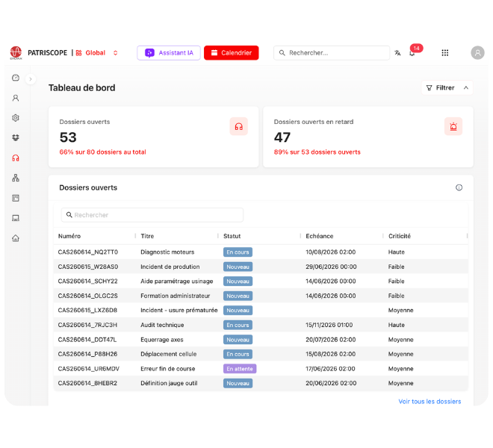Open the organization hierarchy sidebar icon
Viewport: 493px width, 448px height.
16,178
